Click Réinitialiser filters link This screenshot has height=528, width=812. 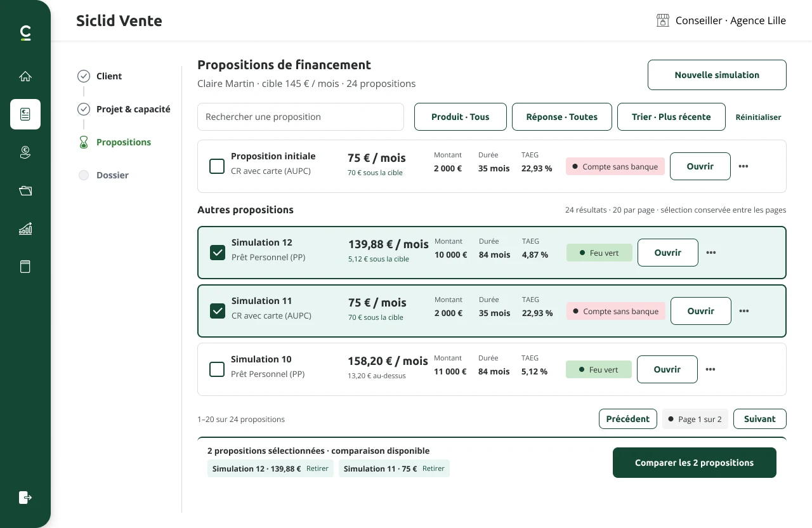click(758, 117)
